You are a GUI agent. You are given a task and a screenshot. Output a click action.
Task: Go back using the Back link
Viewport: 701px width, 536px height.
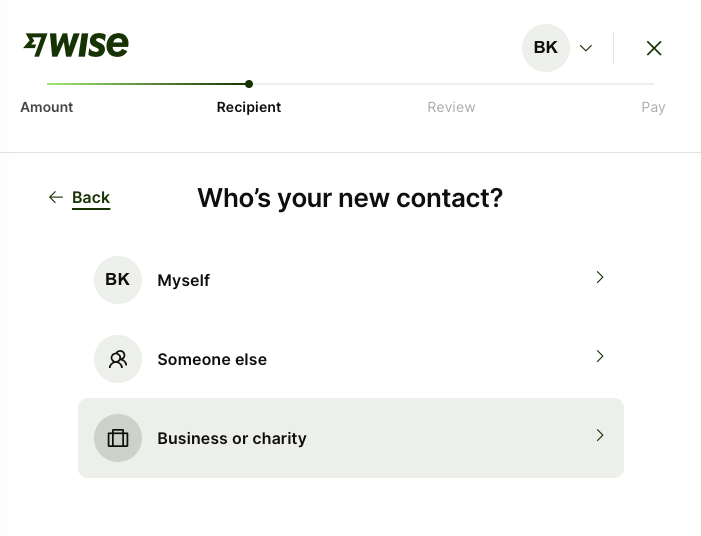[91, 197]
